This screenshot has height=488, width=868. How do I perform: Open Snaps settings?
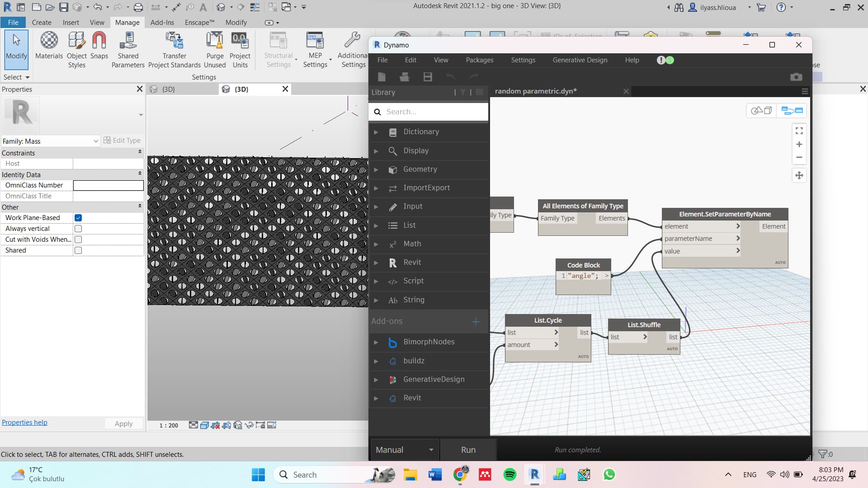point(99,46)
